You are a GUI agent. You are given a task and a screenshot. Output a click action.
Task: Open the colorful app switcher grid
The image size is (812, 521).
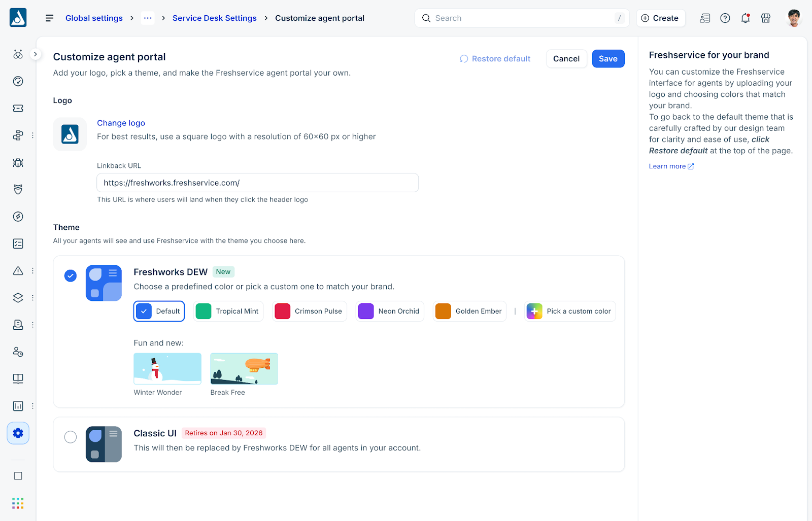tap(18, 503)
